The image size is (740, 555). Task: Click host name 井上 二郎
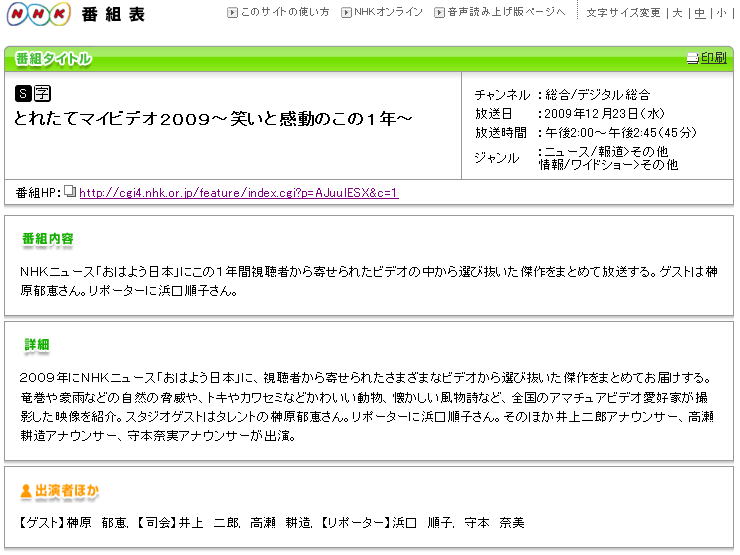[209, 522]
